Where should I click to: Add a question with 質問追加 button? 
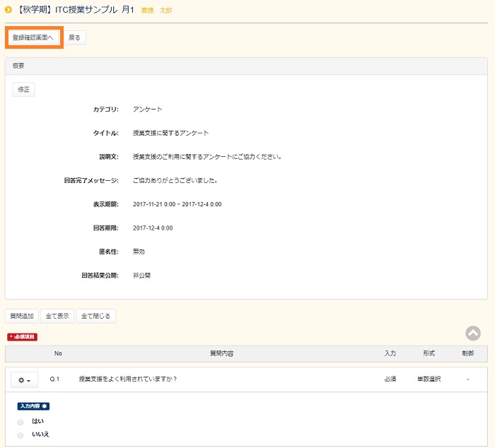21,316
